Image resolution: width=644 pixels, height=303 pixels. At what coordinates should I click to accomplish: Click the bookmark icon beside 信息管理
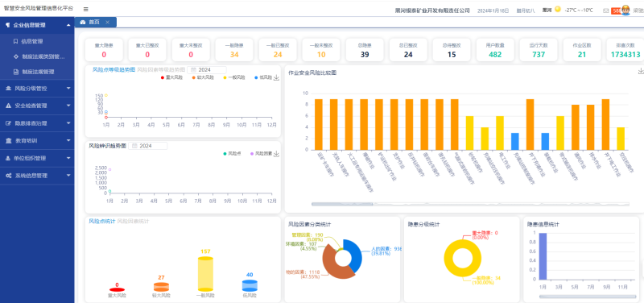click(x=15, y=41)
